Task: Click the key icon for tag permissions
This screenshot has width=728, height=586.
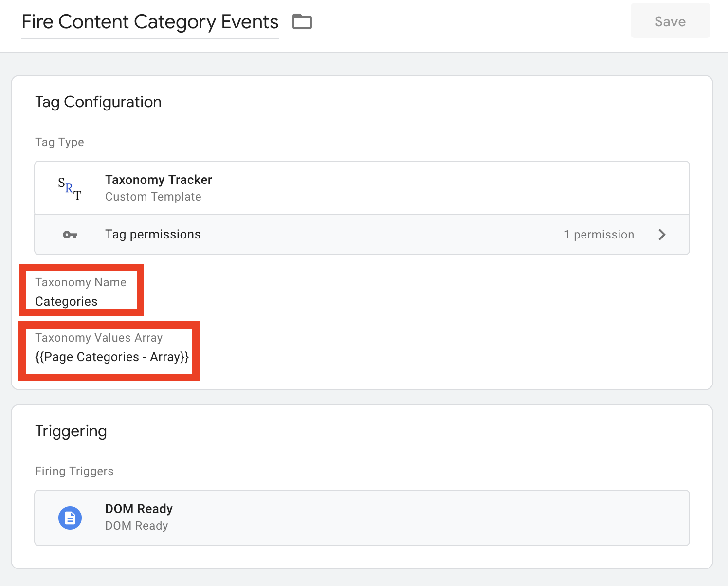Action: point(70,235)
